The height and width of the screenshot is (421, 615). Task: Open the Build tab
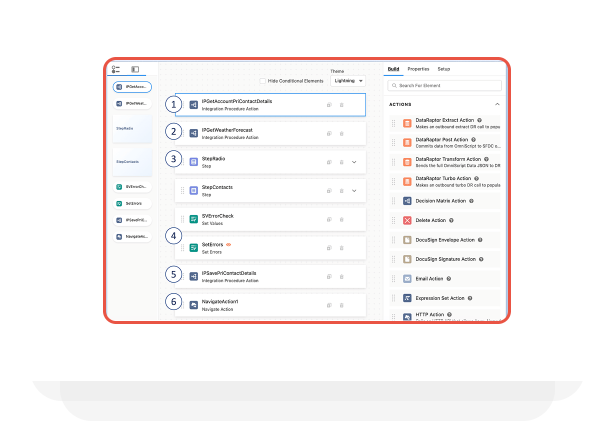[393, 69]
